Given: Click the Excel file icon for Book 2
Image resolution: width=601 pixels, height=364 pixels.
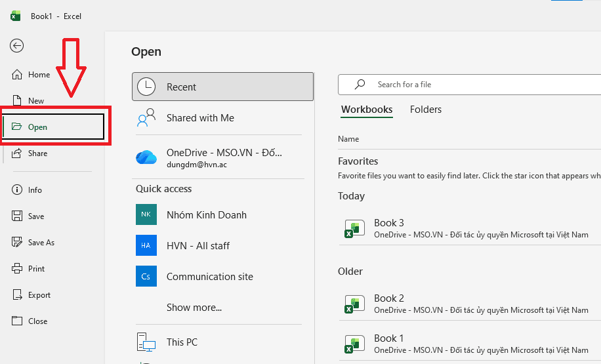Looking at the screenshot, I should pos(354,304).
